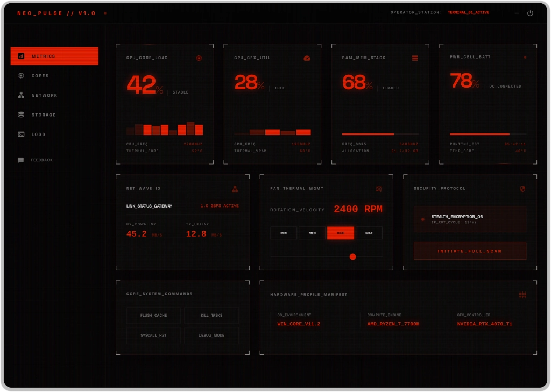Click the STABLE CPU status text
Screen dimensions: 551x392
point(181,92)
